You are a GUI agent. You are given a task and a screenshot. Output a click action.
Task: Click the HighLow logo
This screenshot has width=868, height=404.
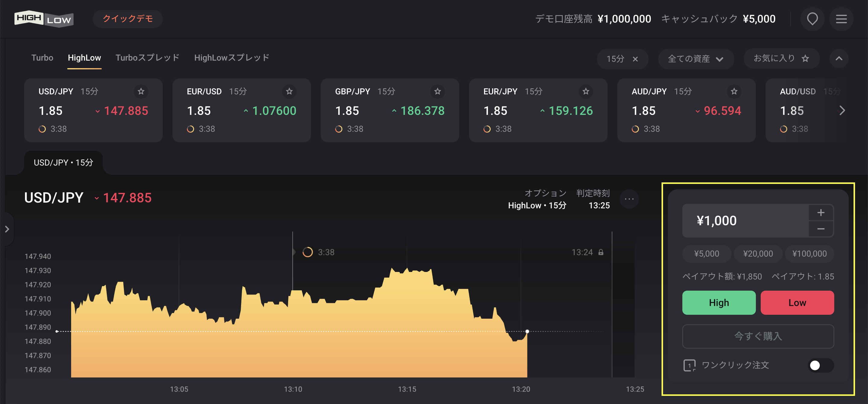click(44, 19)
